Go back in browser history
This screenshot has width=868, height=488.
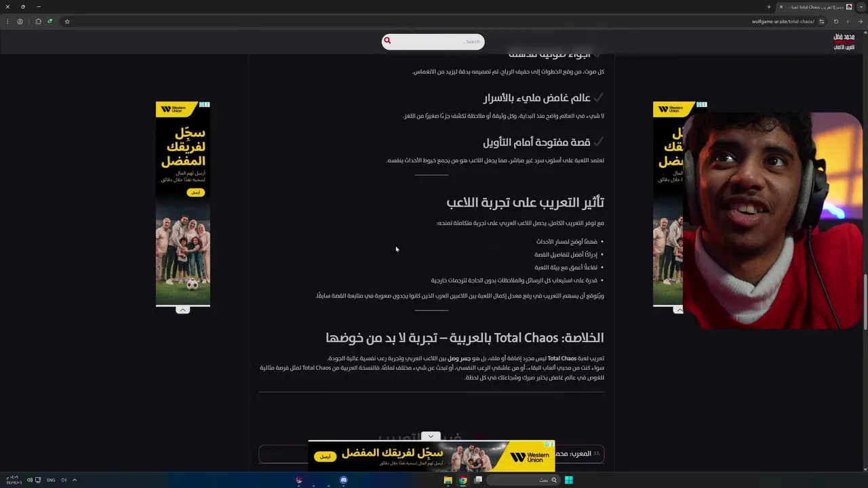[x=861, y=21]
